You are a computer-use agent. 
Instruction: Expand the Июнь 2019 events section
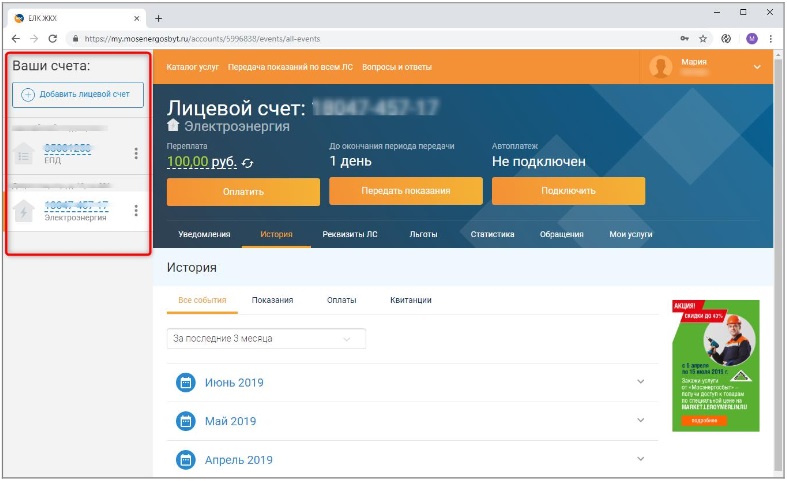pos(641,382)
